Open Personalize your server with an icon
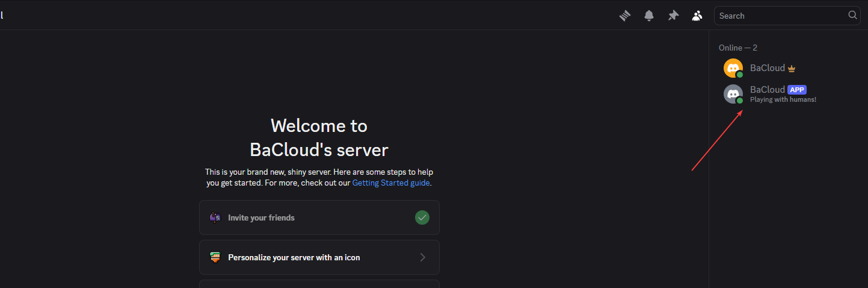Viewport: 868px width, 288px height. 319,257
